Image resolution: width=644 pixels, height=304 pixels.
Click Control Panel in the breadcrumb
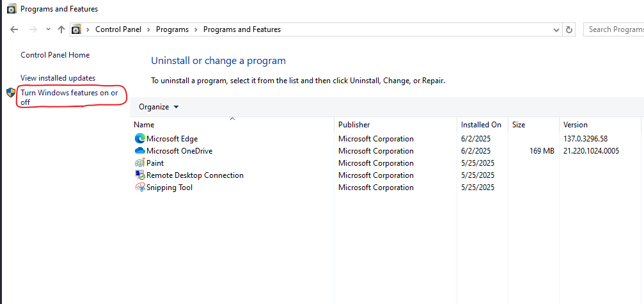(x=118, y=29)
